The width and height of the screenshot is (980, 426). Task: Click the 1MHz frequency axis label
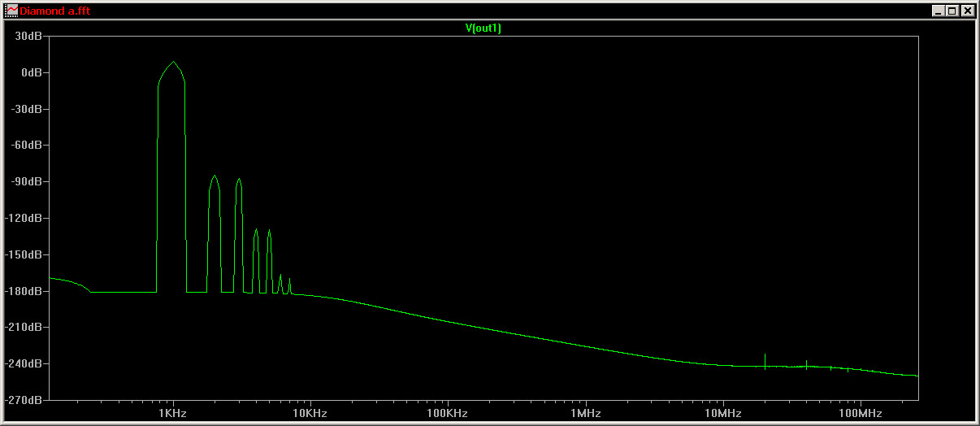pos(586,414)
